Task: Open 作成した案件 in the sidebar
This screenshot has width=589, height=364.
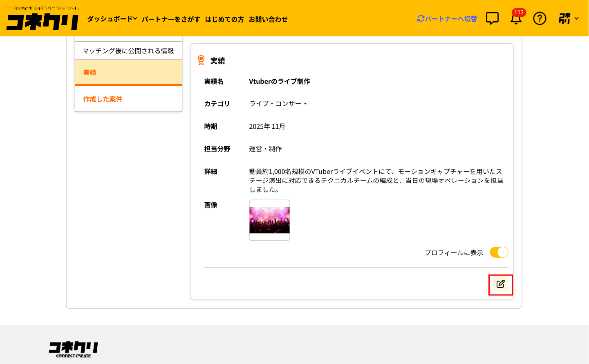Action: pyautogui.click(x=103, y=99)
